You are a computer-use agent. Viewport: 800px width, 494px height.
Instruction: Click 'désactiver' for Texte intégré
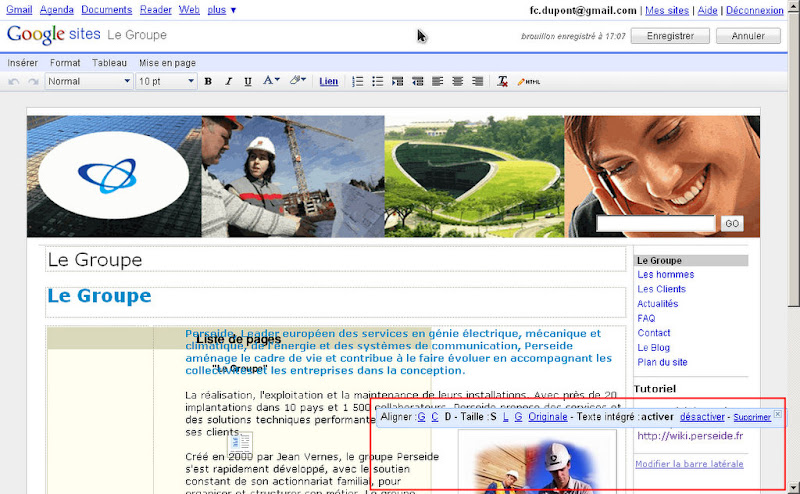(x=702, y=417)
